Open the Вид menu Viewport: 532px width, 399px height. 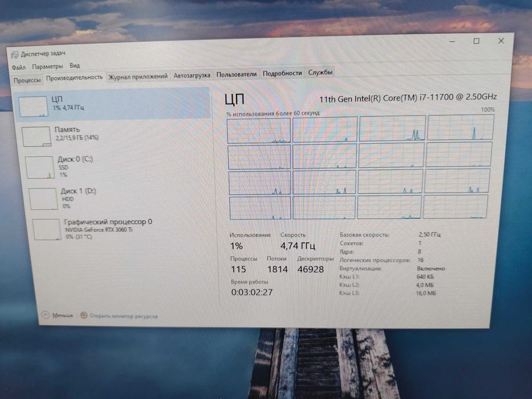[75, 66]
